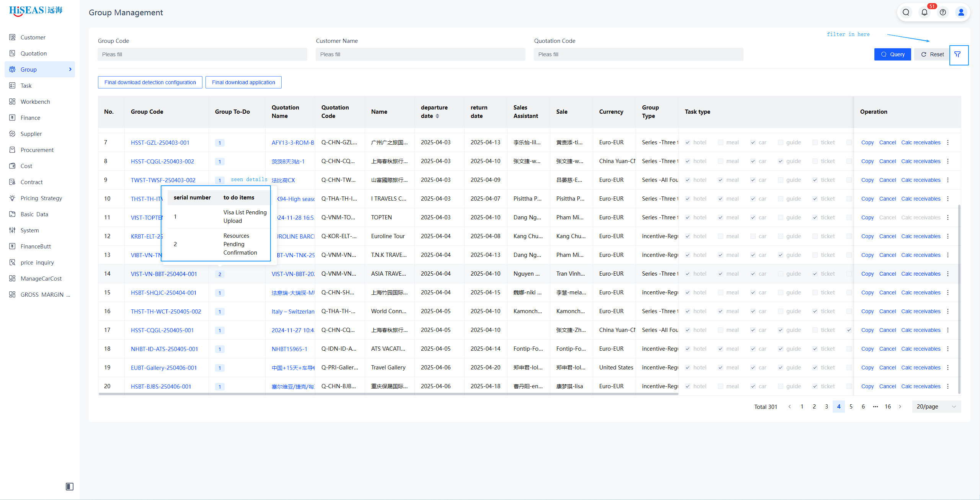
Task: Click the Quotation sidebar icon
Action: pos(12,53)
